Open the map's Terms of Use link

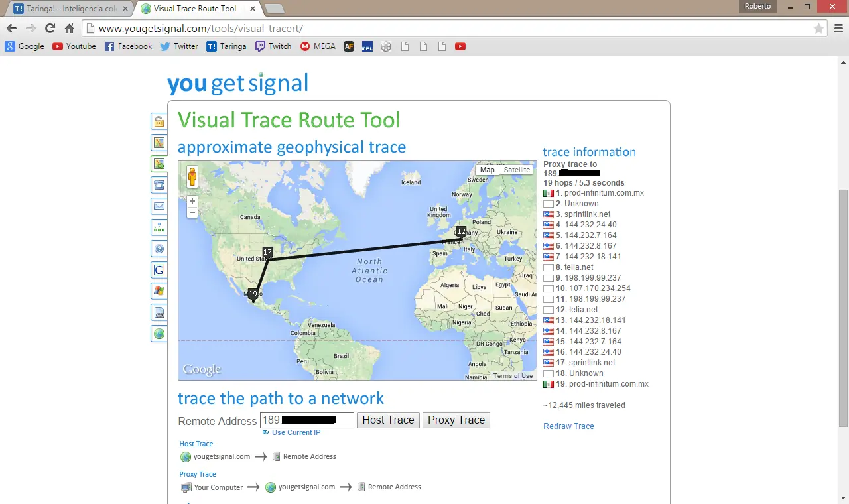coord(513,376)
